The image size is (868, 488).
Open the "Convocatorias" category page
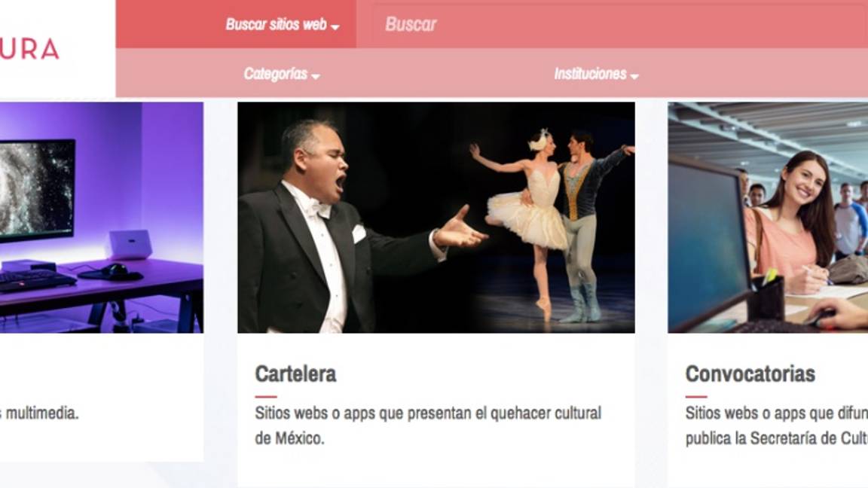pyautogui.click(x=751, y=373)
